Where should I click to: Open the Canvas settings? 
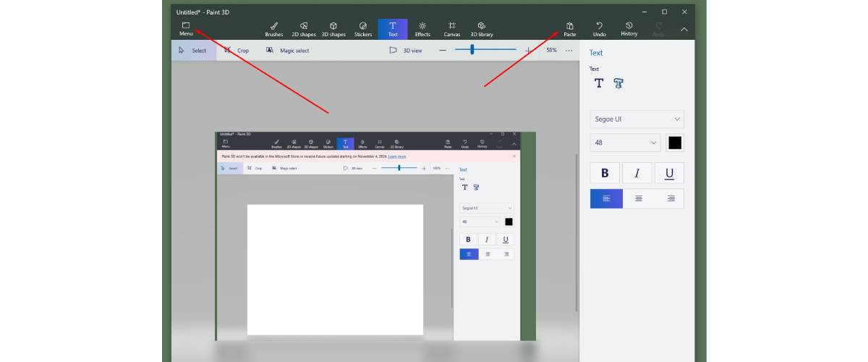pyautogui.click(x=451, y=29)
